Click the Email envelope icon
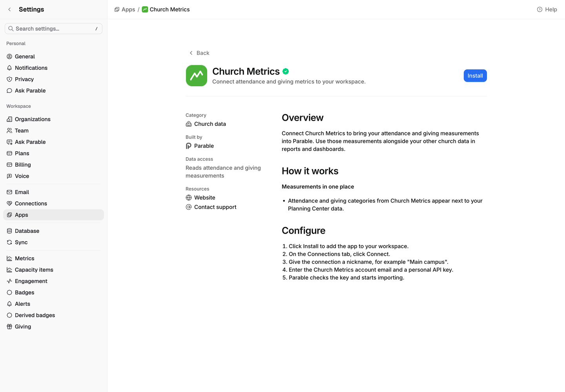This screenshot has height=392, width=565. tap(9, 192)
